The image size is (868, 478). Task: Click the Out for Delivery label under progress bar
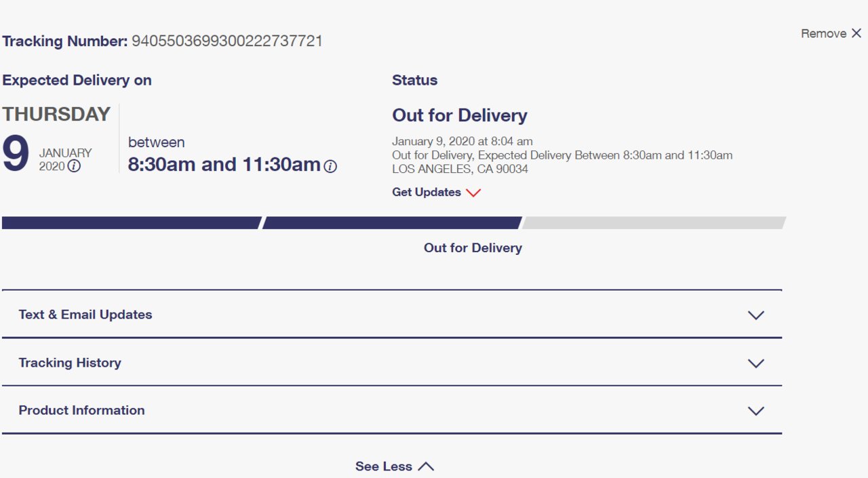click(473, 248)
